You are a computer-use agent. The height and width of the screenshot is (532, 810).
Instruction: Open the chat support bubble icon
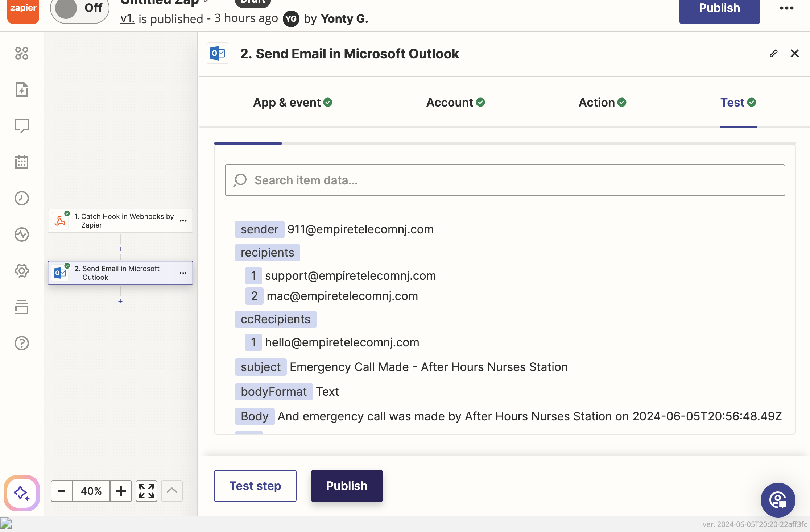click(778, 500)
